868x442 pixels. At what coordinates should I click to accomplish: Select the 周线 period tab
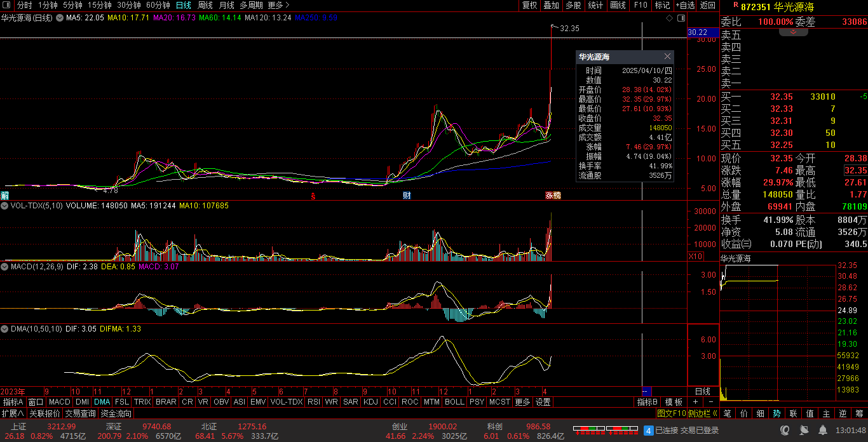pos(205,5)
